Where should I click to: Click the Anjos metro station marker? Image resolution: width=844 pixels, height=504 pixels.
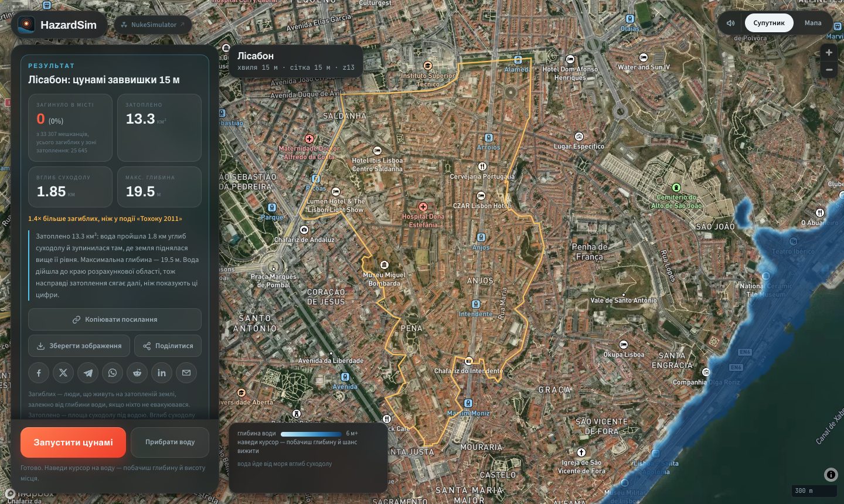(481, 237)
